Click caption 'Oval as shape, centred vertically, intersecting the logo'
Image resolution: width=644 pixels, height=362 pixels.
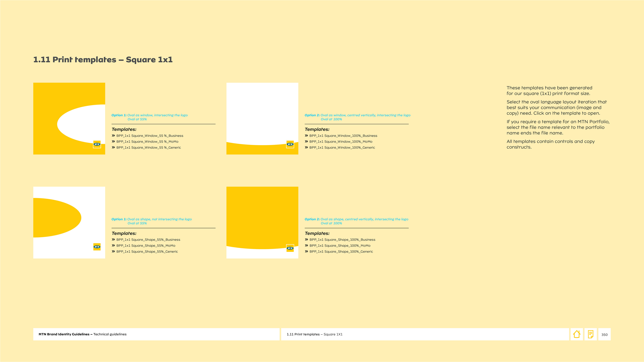(x=364, y=219)
